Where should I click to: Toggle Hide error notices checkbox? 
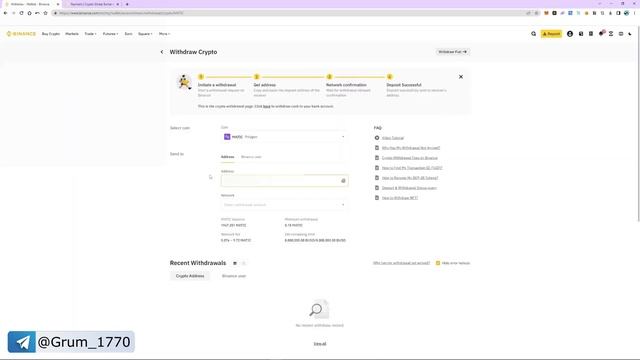tap(438, 263)
